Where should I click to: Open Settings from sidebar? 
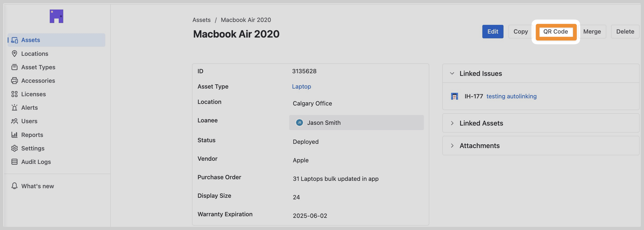point(56,148)
